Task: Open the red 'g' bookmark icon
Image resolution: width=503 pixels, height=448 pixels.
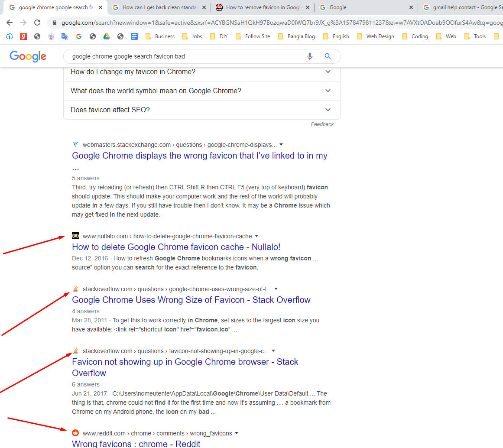Action: 23,36
